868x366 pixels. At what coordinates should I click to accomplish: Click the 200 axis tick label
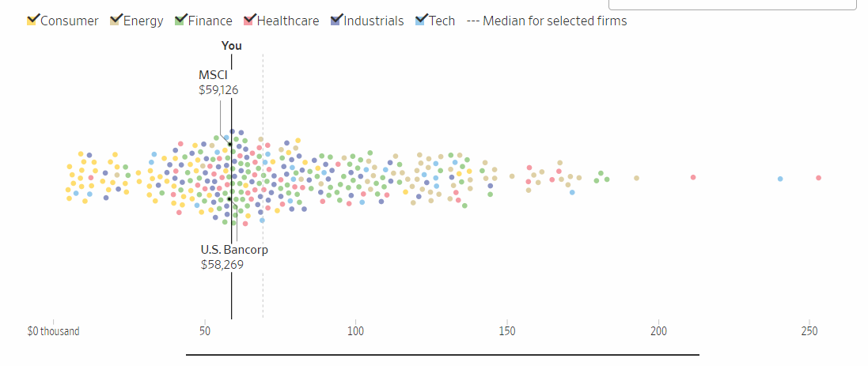[x=658, y=330]
